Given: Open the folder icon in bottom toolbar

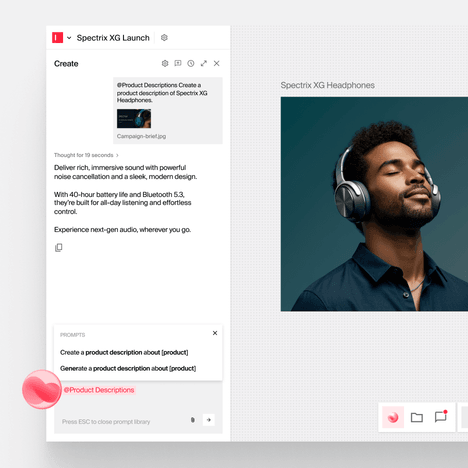Looking at the screenshot, I should (417, 417).
